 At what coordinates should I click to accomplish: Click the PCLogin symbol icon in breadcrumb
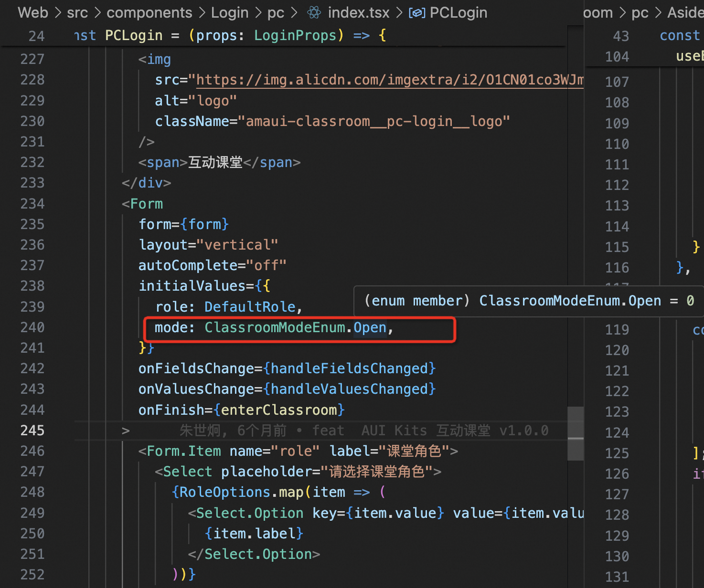[416, 13]
